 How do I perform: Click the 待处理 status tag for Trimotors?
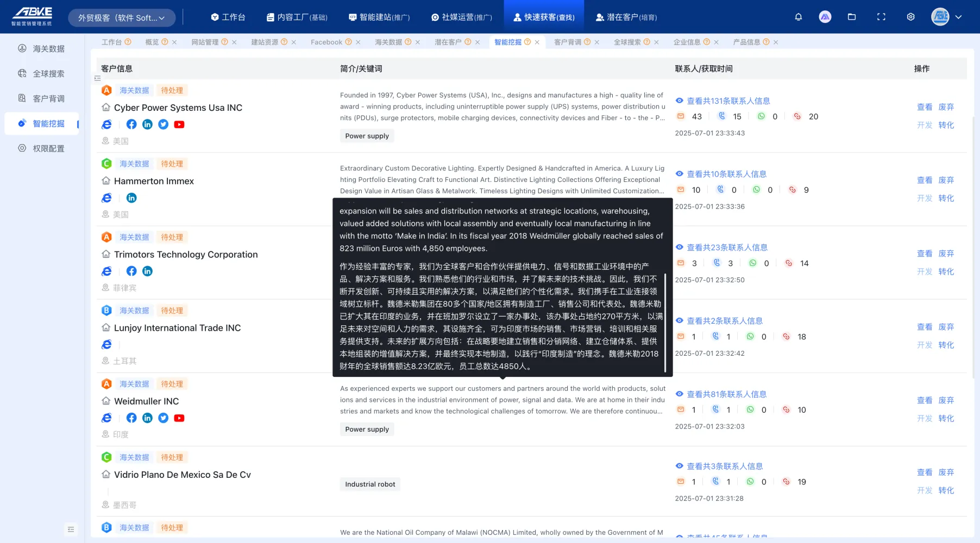click(172, 237)
